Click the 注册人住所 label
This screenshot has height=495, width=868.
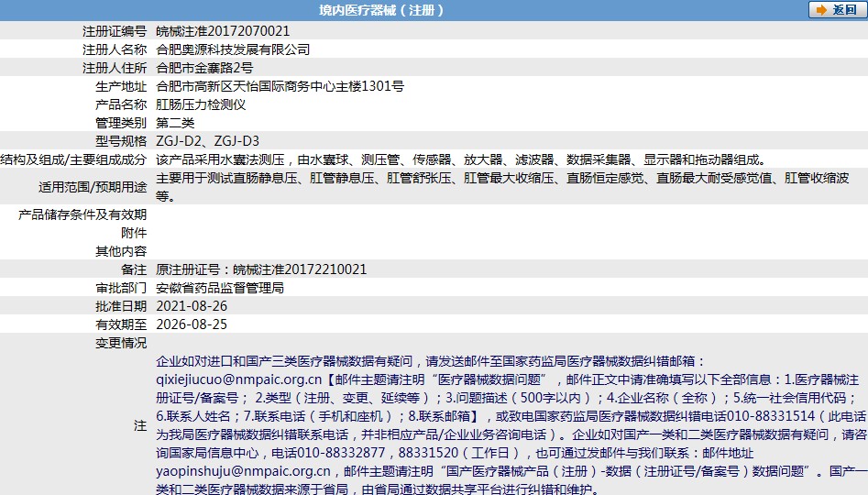click(x=115, y=68)
